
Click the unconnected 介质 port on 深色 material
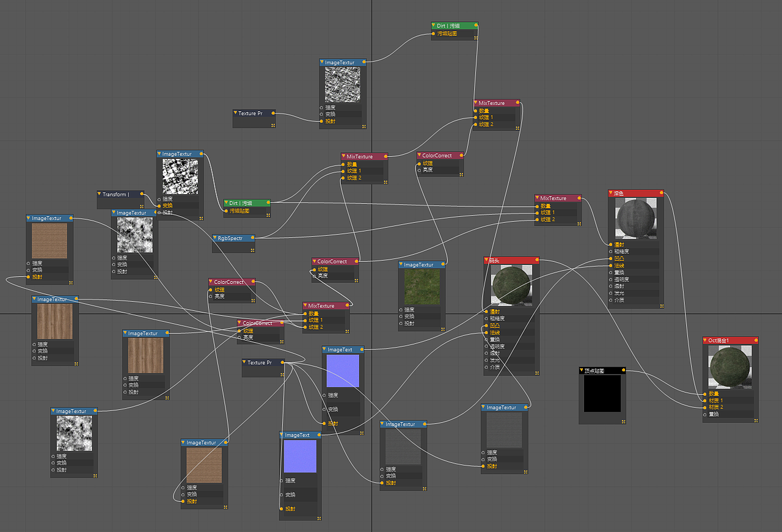tap(610, 300)
